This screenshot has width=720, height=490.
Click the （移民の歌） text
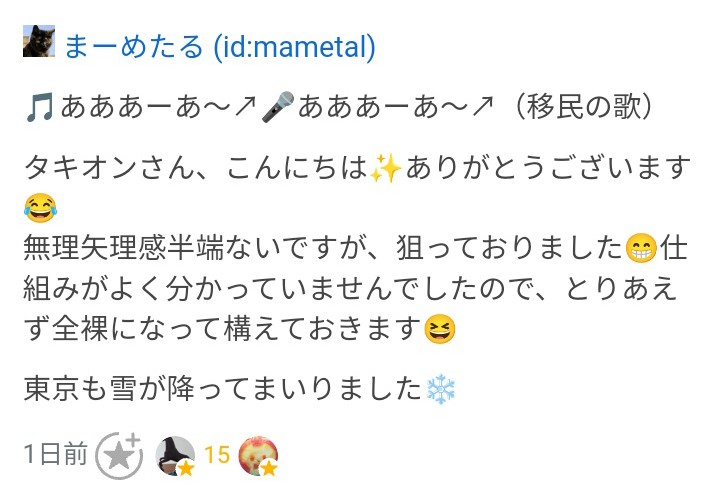point(582,107)
